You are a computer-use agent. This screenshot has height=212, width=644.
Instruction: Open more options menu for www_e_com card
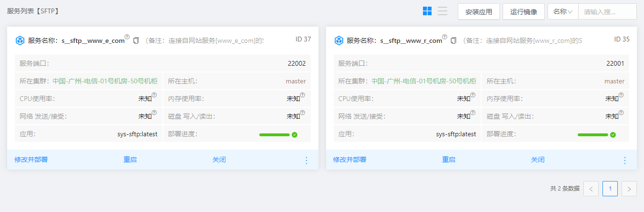pos(306,160)
